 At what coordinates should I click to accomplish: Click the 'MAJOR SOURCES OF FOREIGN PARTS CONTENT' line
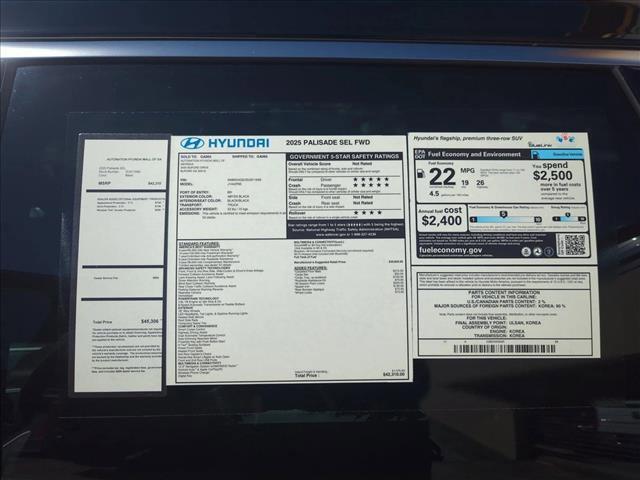point(500,306)
